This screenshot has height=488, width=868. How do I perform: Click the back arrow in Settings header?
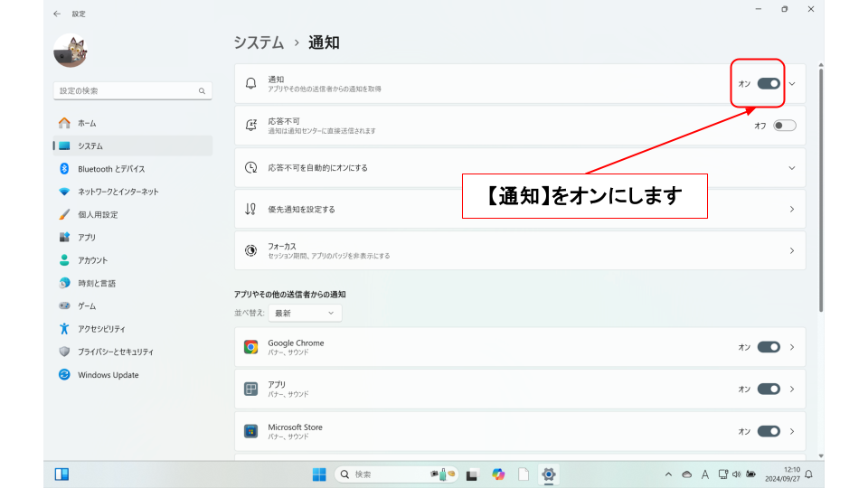[x=57, y=14]
